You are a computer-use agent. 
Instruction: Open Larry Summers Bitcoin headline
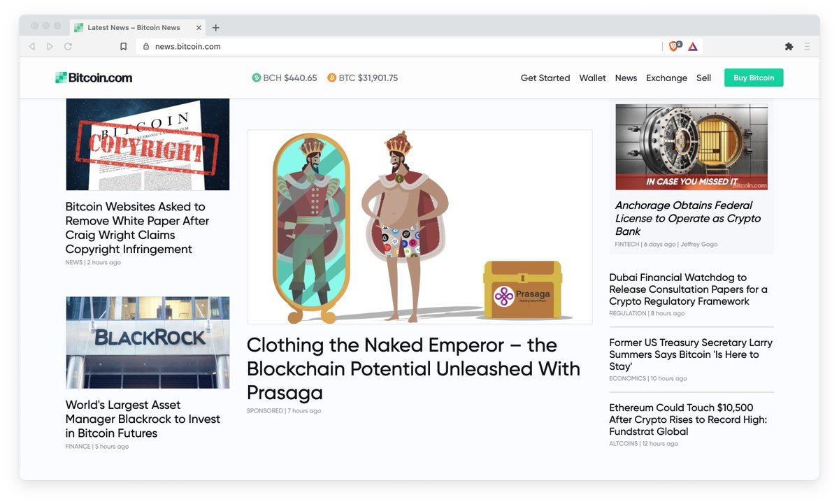coord(691,354)
